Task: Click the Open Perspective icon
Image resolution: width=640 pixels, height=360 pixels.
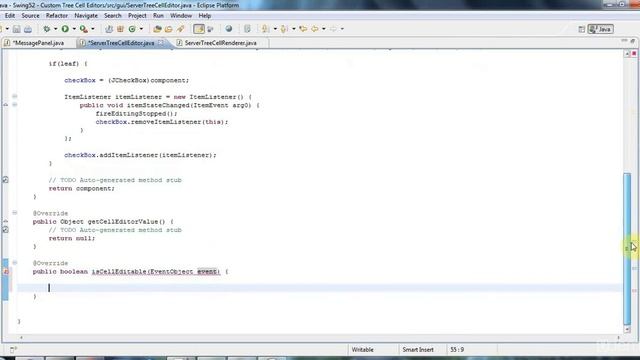Action: (582, 29)
